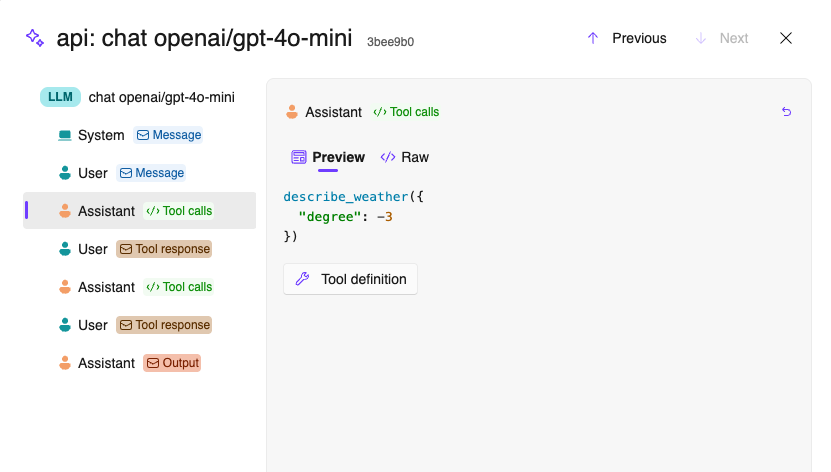Image resolution: width=831 pixels, height=472 pixels.
Task: Click the green Tool calls tag in the header
Action: 406,112
